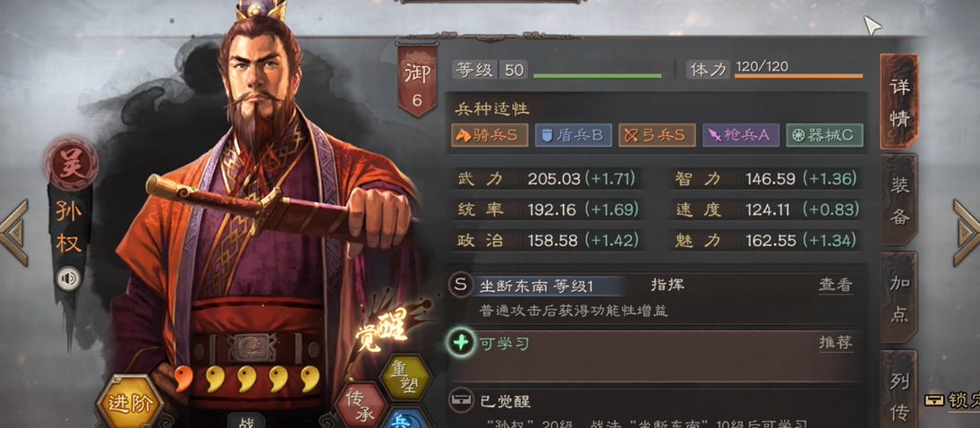Screen dimensions: 980x428
Task: Play Sun Quan's voice speaker icon
Action: [68, 278]
